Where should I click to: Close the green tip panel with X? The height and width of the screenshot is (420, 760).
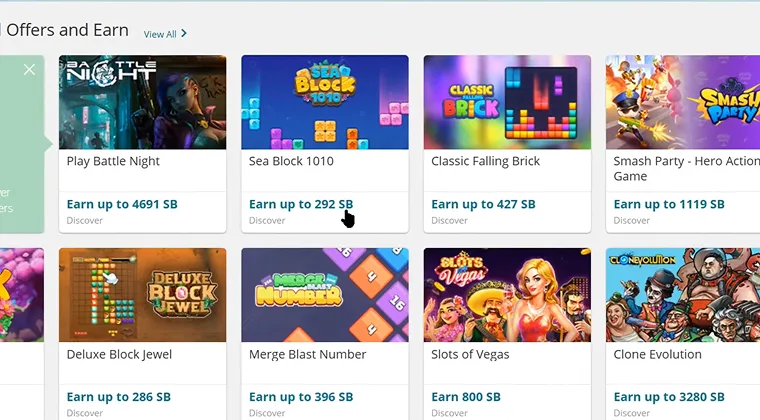coord(30,69)
